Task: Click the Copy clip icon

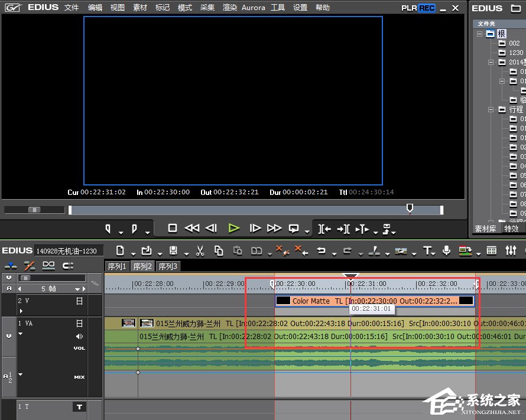Action: click(219, 250)
